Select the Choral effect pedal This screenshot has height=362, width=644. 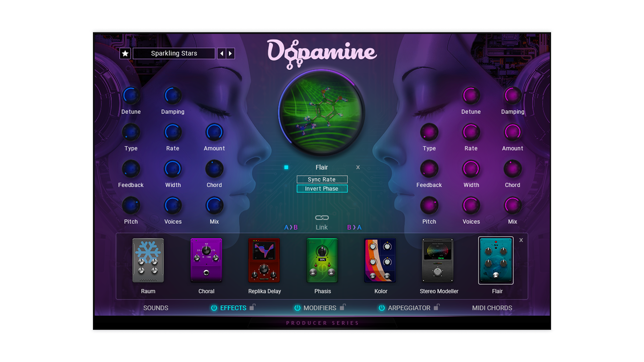206,260
